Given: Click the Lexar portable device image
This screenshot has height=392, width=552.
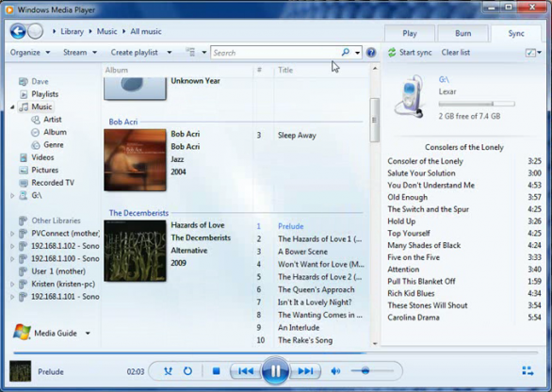Looking at the screenshot, I should coord(409,96).
